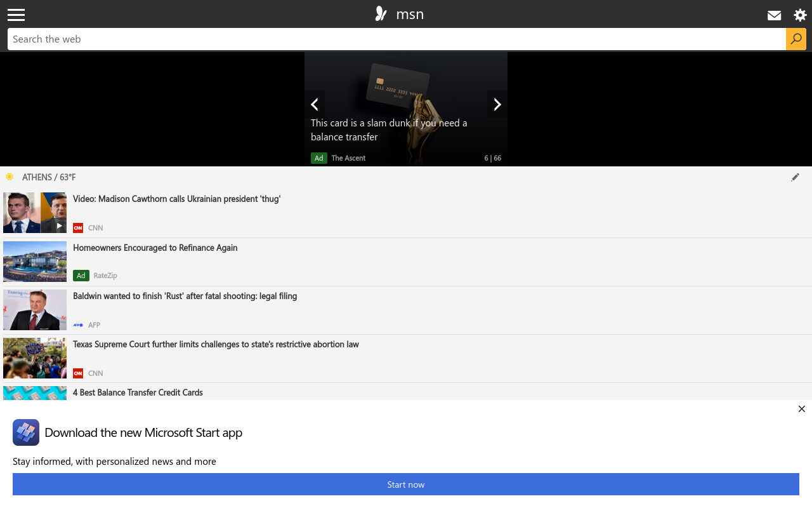812x508 pixels.
Task: Open the mail envelope icon
Action: (x=774, y=15)
